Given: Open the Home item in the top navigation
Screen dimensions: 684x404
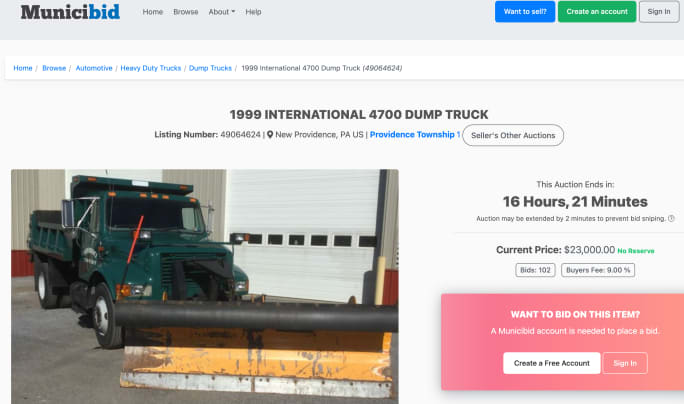Looking at the screenshot, I should coord(153,12).
